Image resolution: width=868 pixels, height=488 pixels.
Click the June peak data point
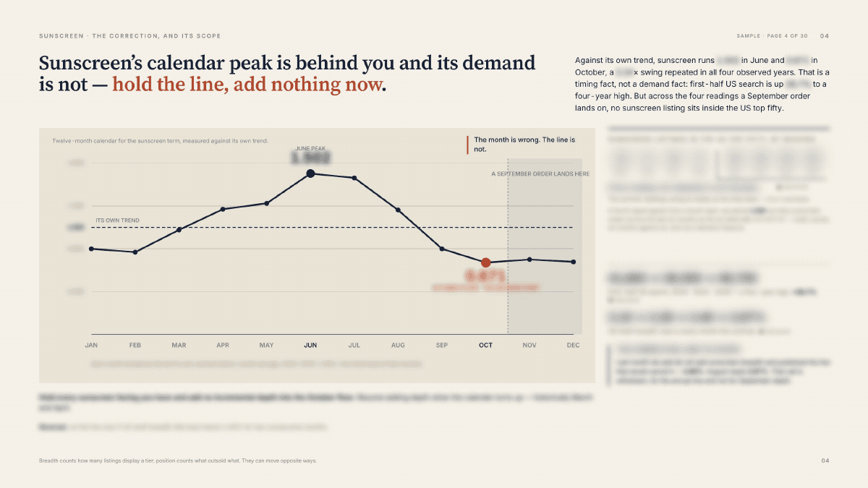coord(310,174)
